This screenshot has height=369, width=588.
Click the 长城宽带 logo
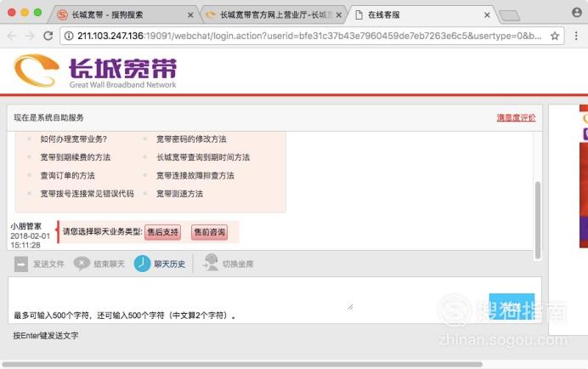click(x=95, y=71)
